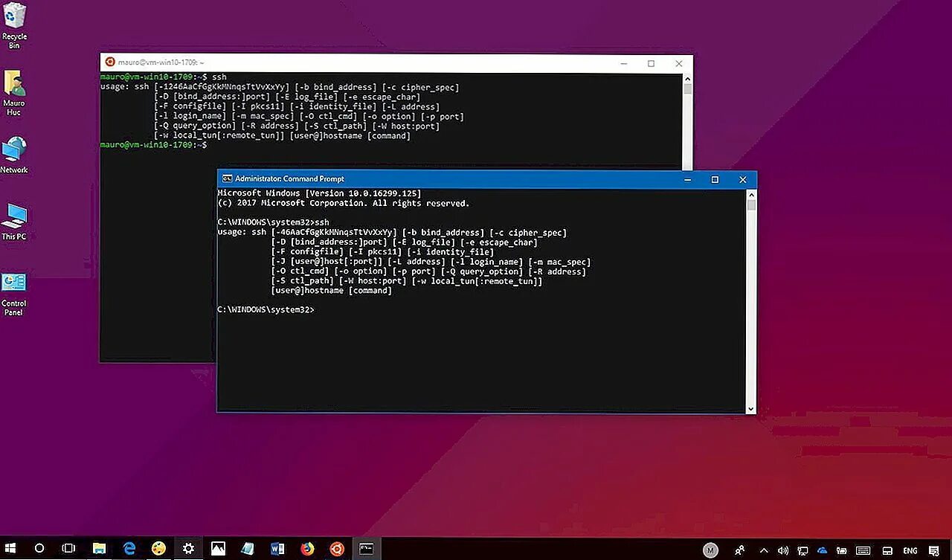Image resolution: width=952 pixels, height=560 pixels.
Task: Open Cortana search circle in taskbar
Action: [x=39, y=549]
